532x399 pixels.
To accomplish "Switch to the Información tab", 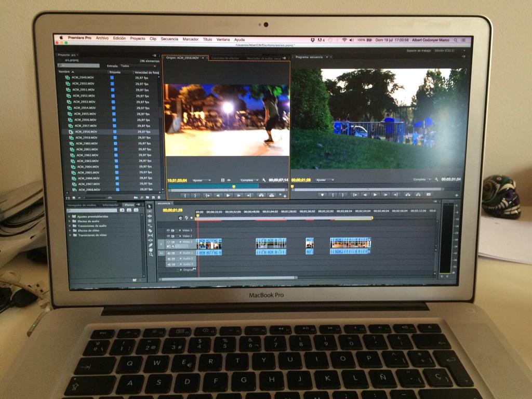I will coord(110,205).
